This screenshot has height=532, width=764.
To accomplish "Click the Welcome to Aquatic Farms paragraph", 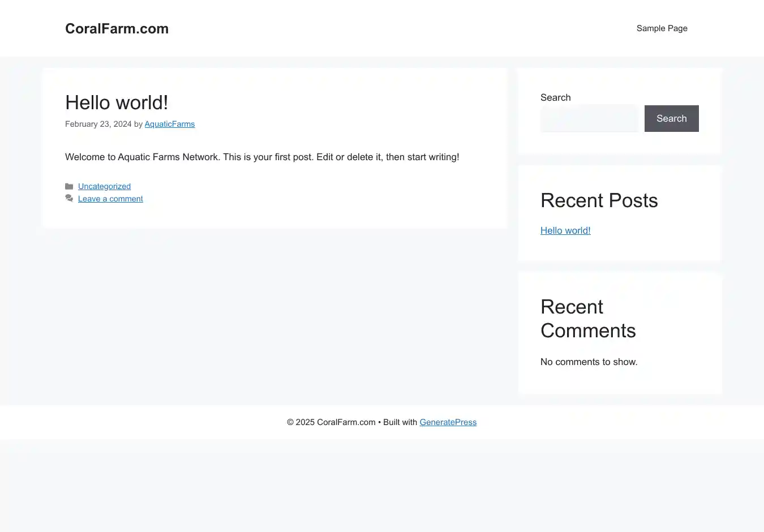I will click(x=262, y=157).
